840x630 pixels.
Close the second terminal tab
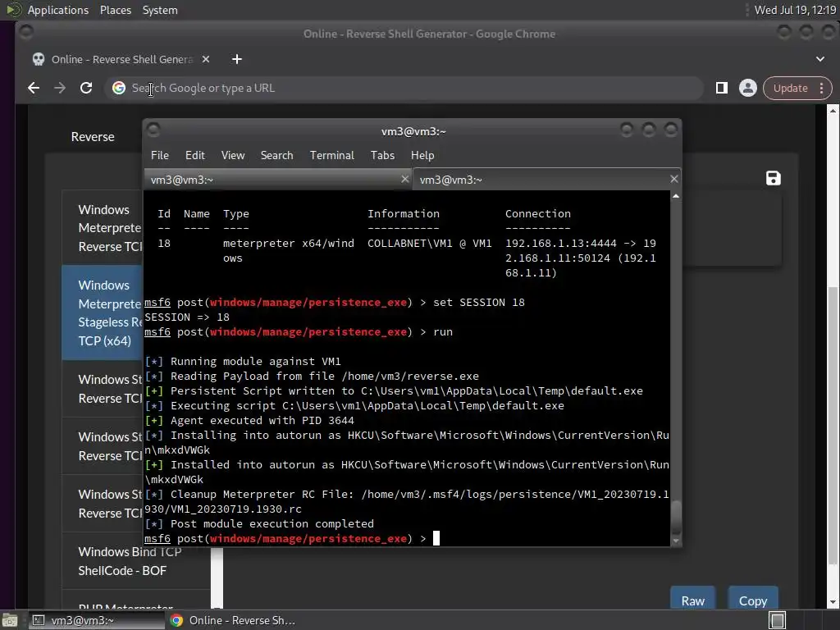pos(674,179)
